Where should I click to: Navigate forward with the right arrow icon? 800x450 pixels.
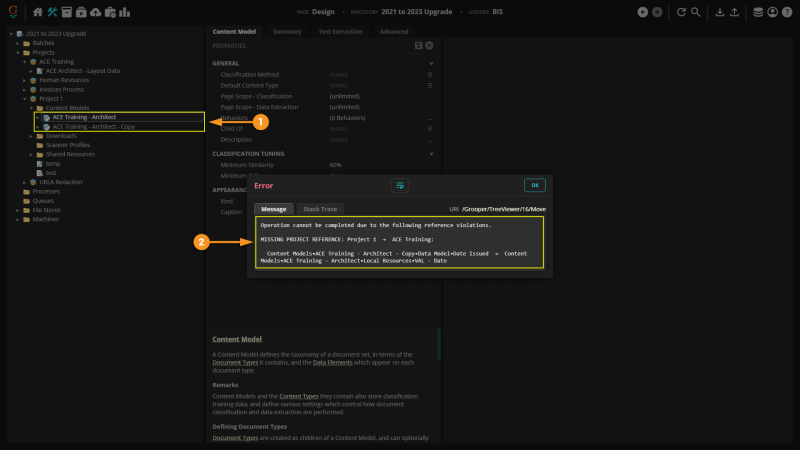point(657,12)
